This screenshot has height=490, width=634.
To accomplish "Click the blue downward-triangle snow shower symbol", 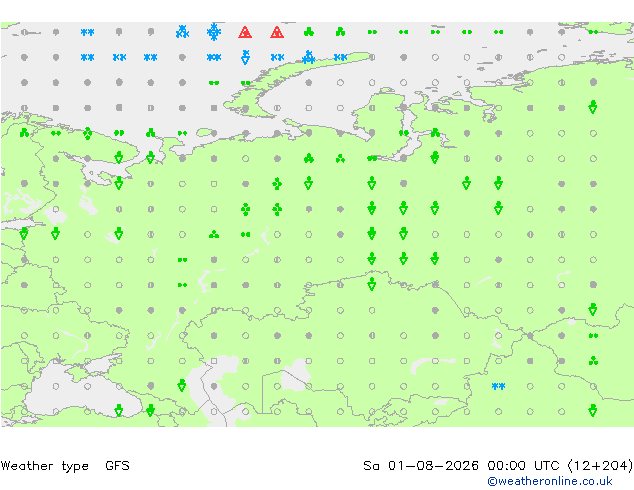I will [245, 57].
